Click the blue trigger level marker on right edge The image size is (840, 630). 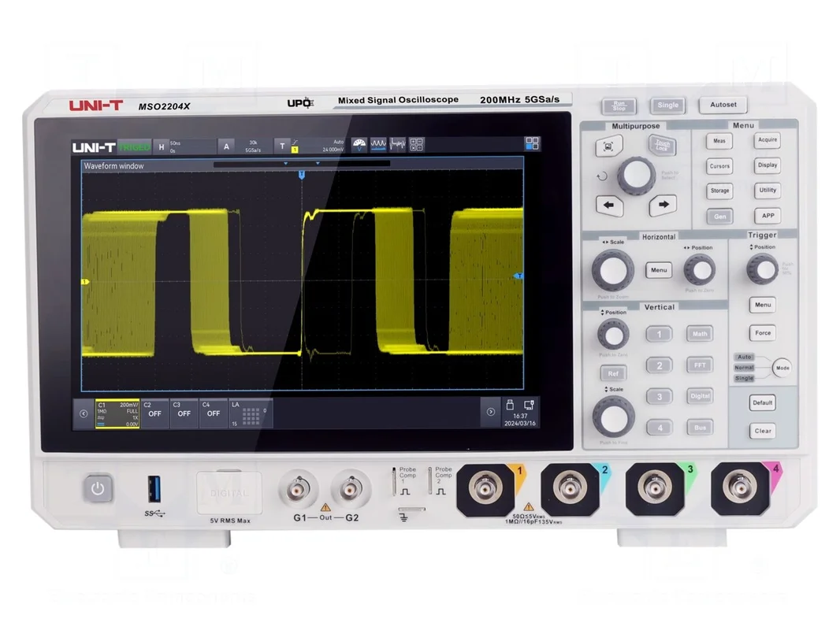tap(518, 276)
